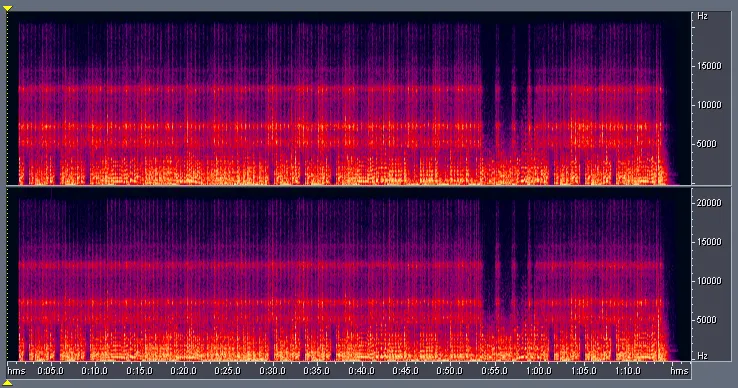Click the Hz label atop the upper frequency ruler

coord(702,16)
